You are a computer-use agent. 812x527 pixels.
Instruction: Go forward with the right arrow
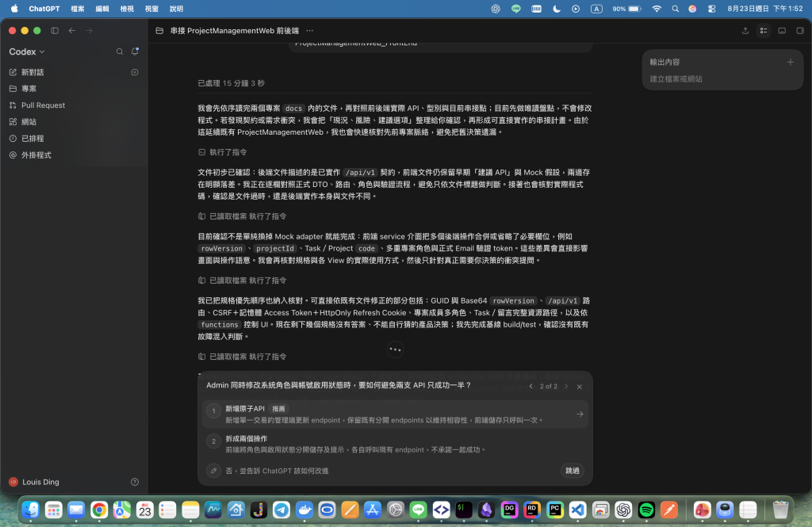89,31
